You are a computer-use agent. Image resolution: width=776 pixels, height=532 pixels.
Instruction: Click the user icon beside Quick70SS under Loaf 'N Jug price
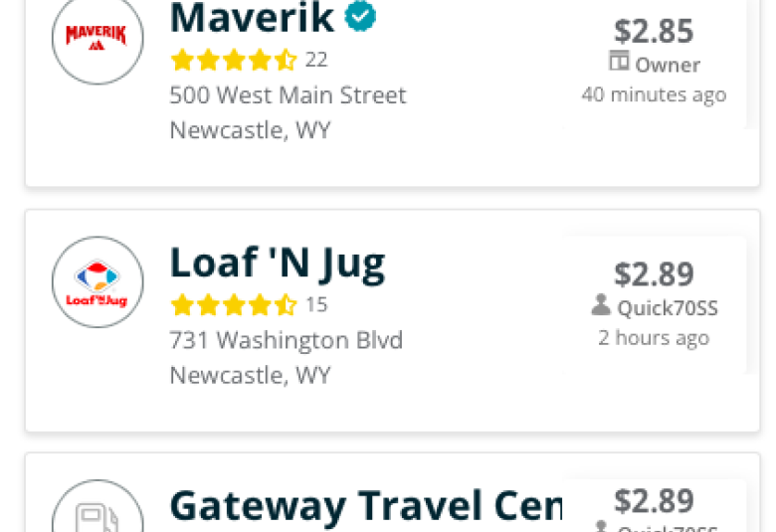pos(601,305)
